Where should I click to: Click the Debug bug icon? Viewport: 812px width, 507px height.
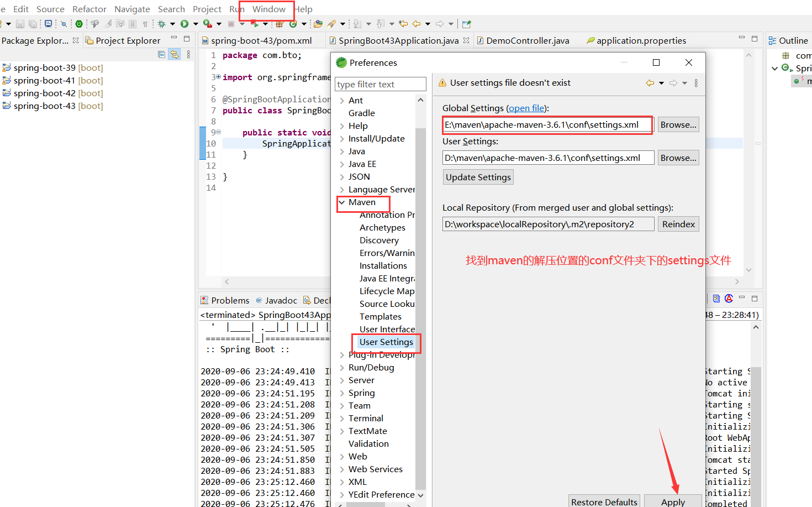161,24
